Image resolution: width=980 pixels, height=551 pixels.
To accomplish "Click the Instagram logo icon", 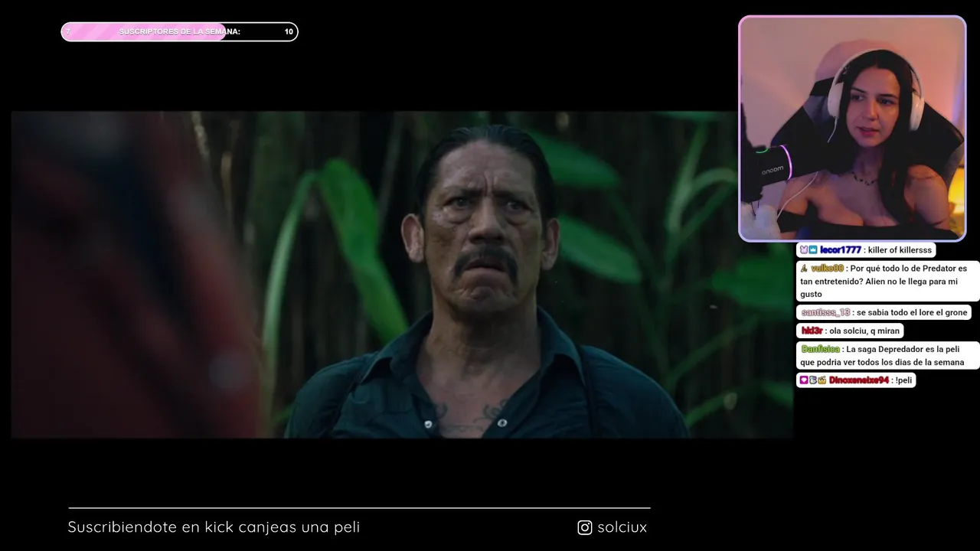I will pyautogui.click(x=585, y=527).
